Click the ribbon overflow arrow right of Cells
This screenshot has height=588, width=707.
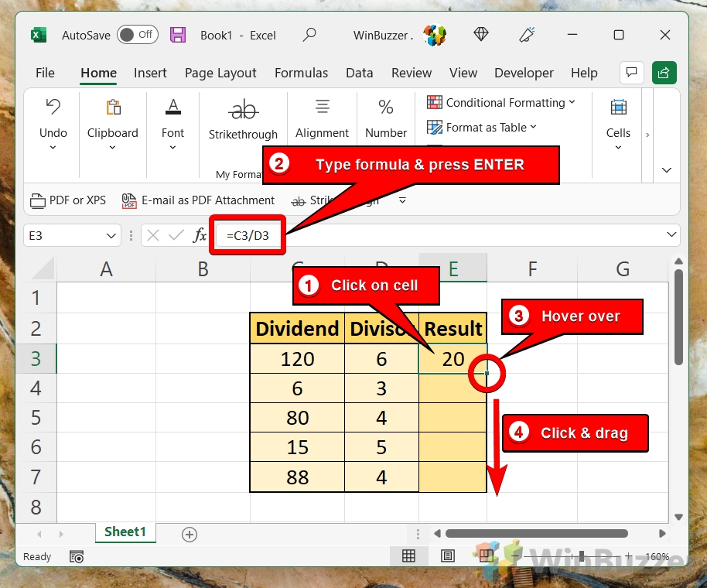pos(647,135)
